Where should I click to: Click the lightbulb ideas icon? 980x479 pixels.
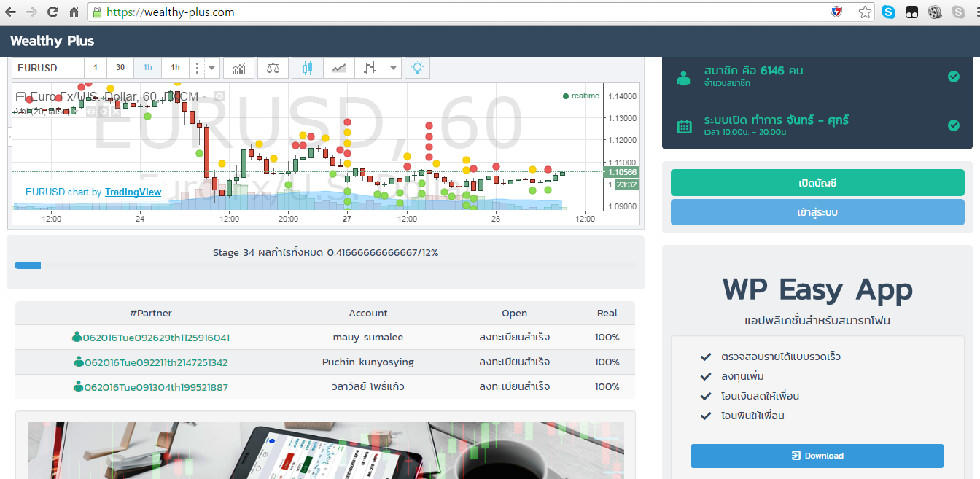click(417, 68)
